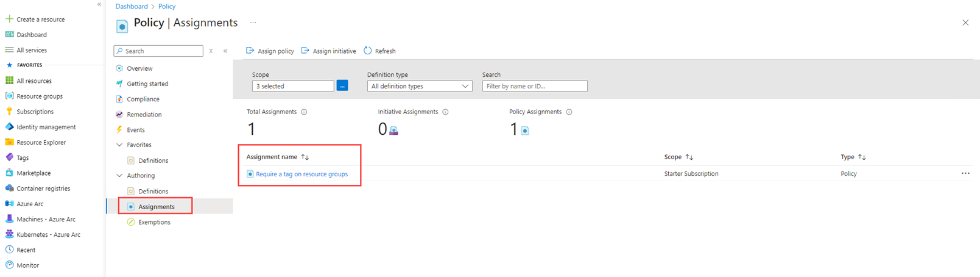Collapse the Authoring section chevron
980x277 pixels.
[119, 176]
